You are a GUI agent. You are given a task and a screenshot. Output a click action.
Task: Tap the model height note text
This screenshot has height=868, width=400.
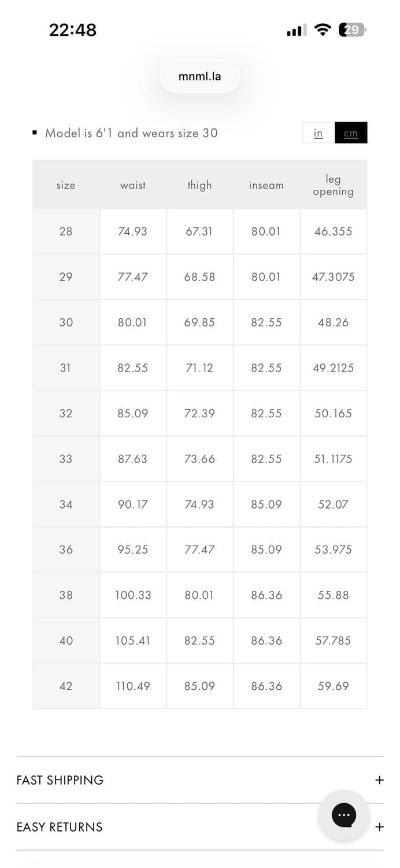click(x=131, y=133)
